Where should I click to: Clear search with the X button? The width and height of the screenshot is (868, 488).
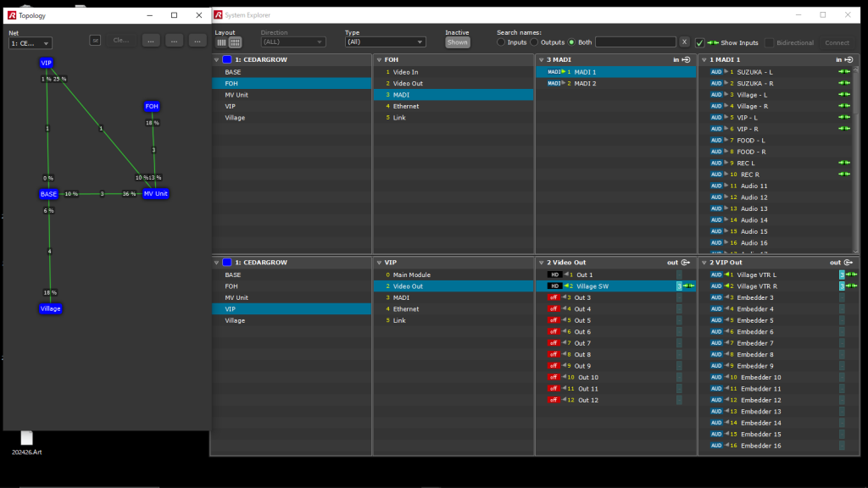684,42
